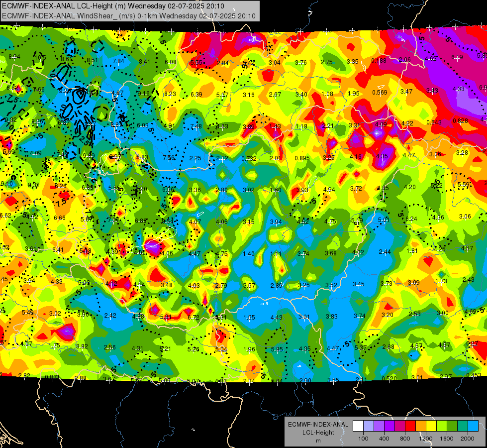Click the legend label 'LCL-Height'
The width and height of the screenshot is (487, 448).
(318, 433)
